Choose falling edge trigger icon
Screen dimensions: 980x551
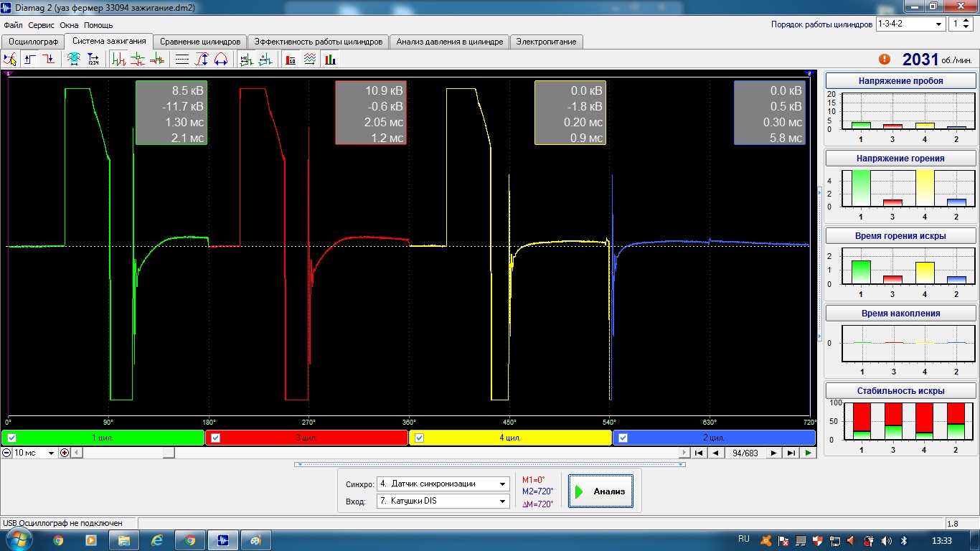pyautogui.click(x=48, y=60)
